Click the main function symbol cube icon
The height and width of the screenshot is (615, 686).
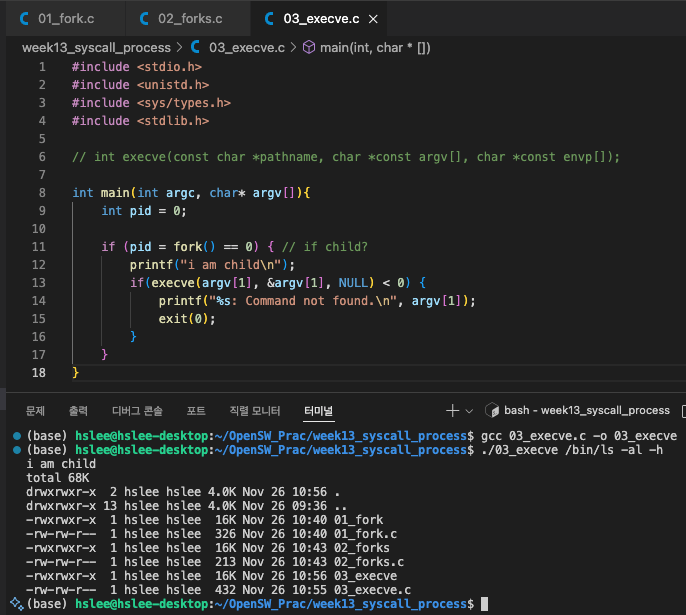click(x=308, y=47)
